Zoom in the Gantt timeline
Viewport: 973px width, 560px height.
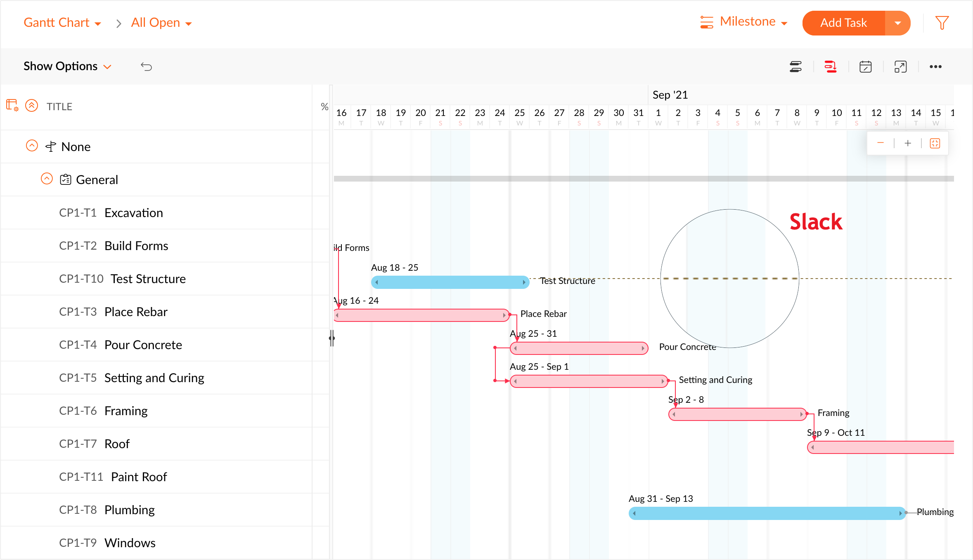[x=908, y=143]
